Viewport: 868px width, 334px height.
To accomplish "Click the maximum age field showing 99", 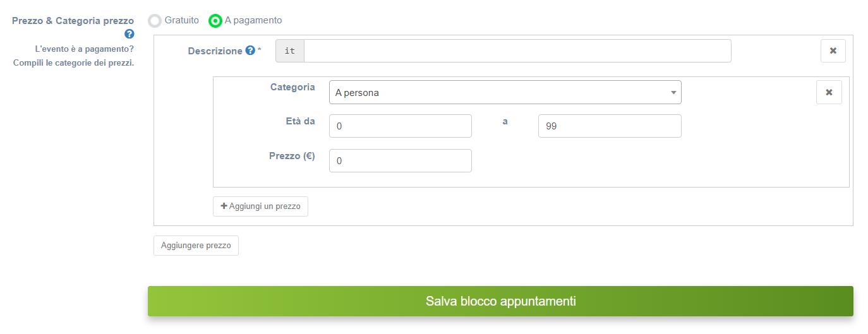I will coord(609,126).
